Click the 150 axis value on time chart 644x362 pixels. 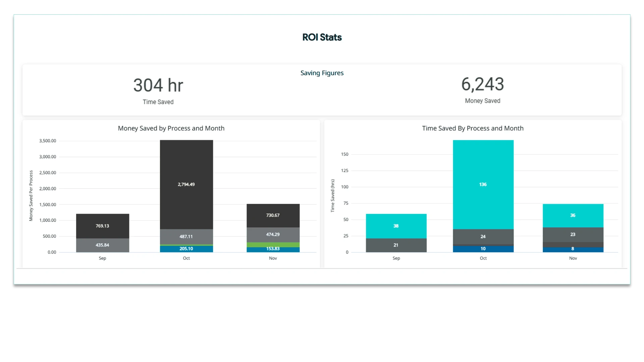tap(345, 155)
